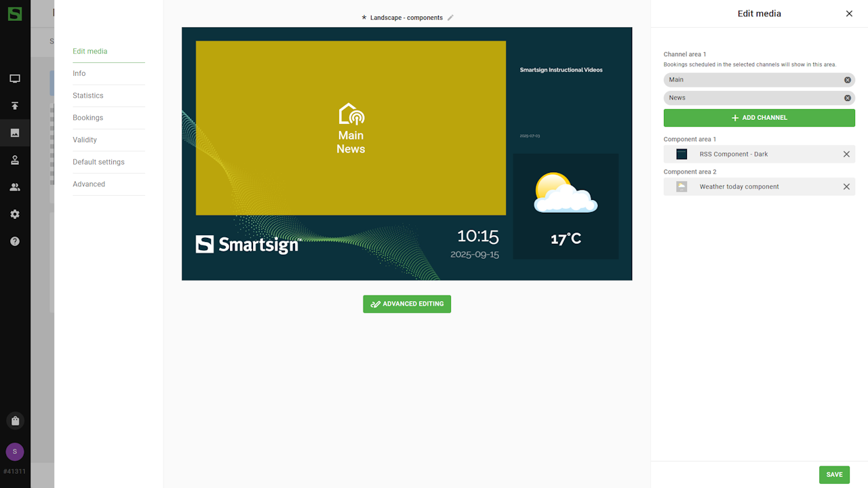Open the Screens monitor icon in sidebar
This screenshot has width=868, height=488.
tap(15, 79)
